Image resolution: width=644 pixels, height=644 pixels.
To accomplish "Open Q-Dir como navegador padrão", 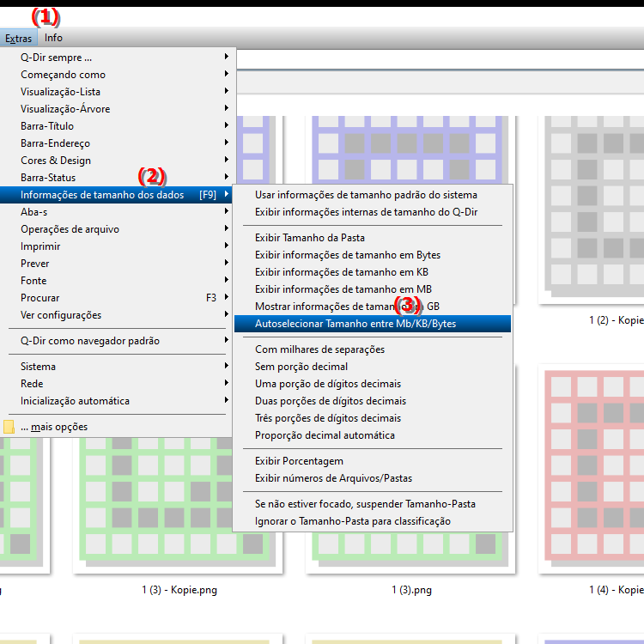I will click(117, 341).
